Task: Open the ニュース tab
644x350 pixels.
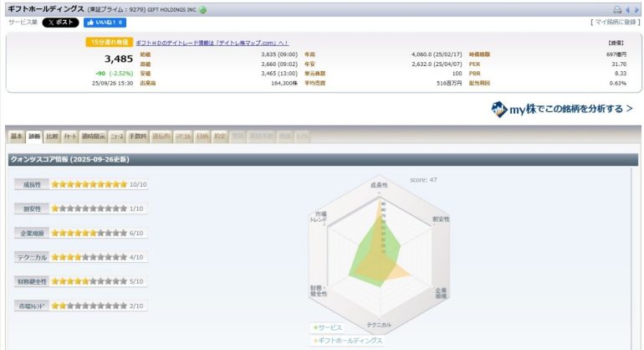Action: click(x=117, y=136)
